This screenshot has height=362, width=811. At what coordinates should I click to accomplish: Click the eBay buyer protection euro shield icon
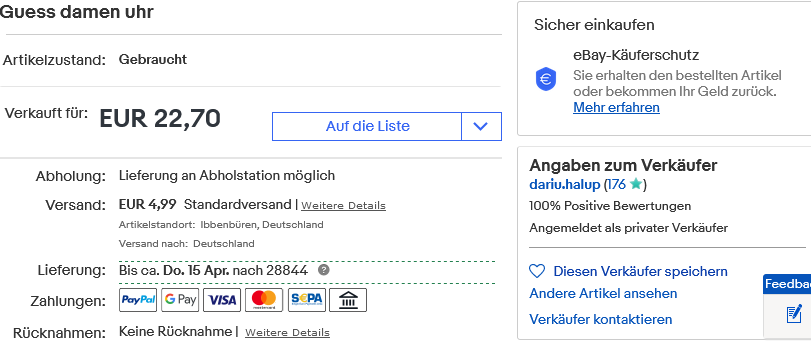[546, 80]
